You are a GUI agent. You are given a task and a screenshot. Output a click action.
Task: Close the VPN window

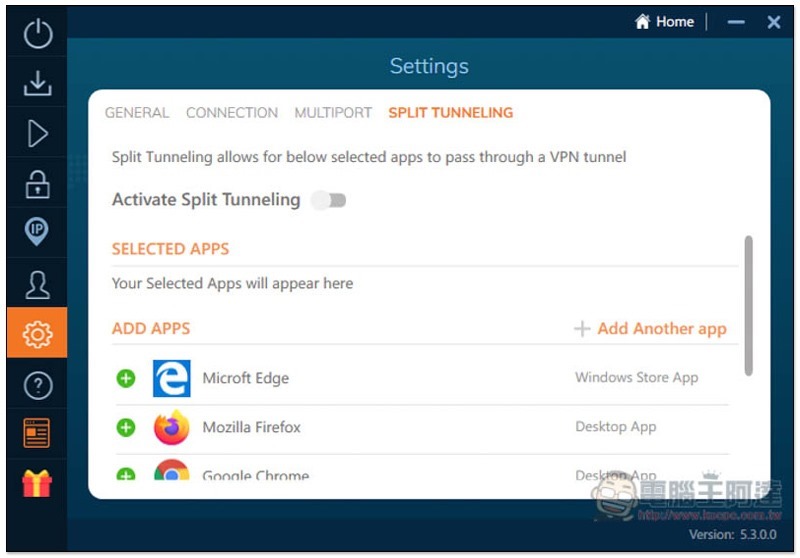[x=773, y=22]
